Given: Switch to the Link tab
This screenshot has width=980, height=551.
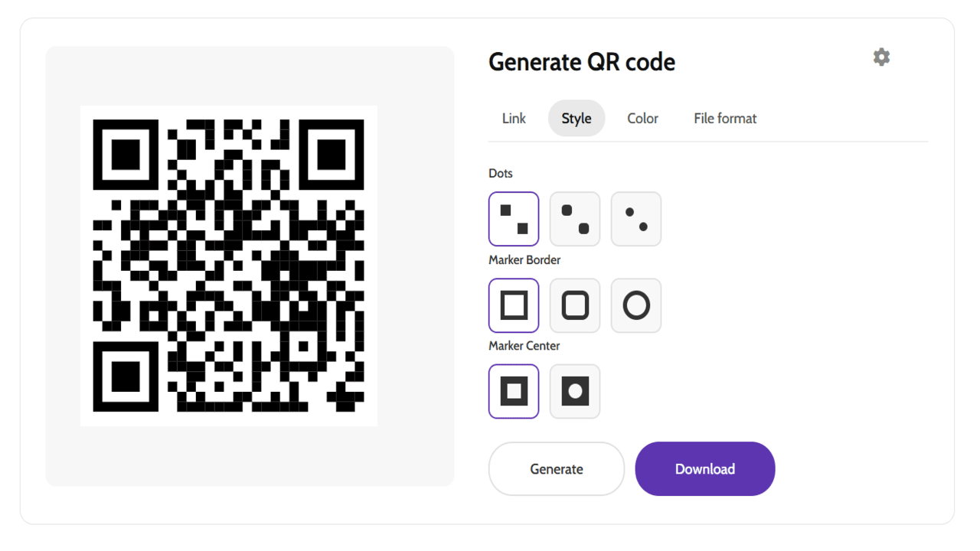Looking at the screenshot, I should (x=513, y=118).
